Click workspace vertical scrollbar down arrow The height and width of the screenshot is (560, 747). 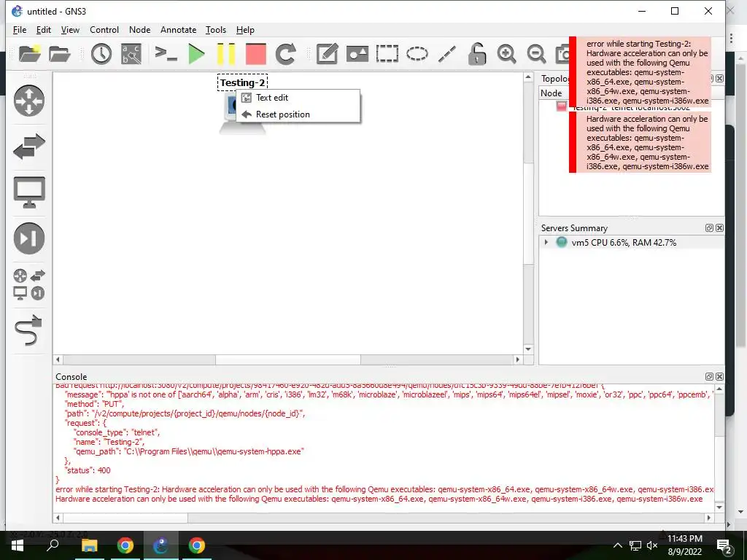pyautogui.click(x=528, y=349)
